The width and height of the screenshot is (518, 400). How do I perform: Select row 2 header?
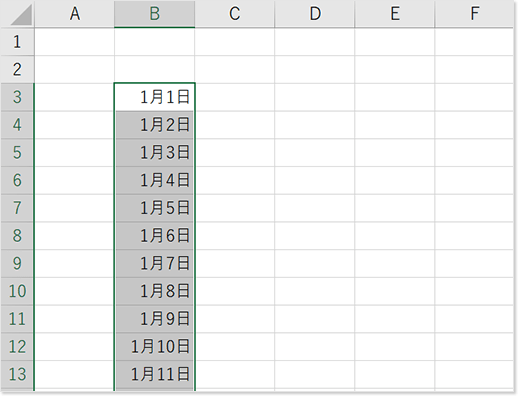(x=17, y=69)
